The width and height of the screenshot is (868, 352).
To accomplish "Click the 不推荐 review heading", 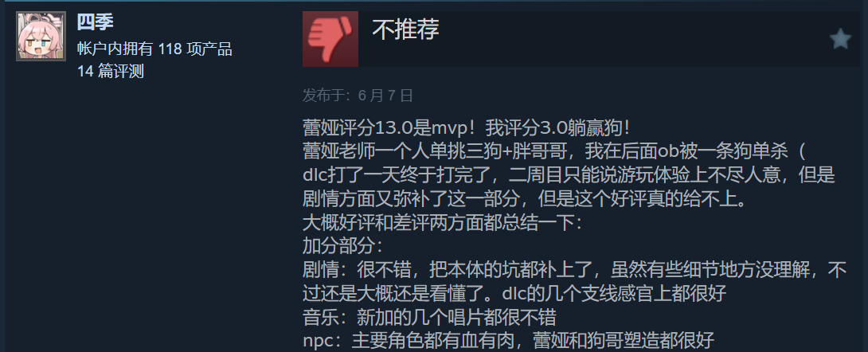I will pos(406,30).
